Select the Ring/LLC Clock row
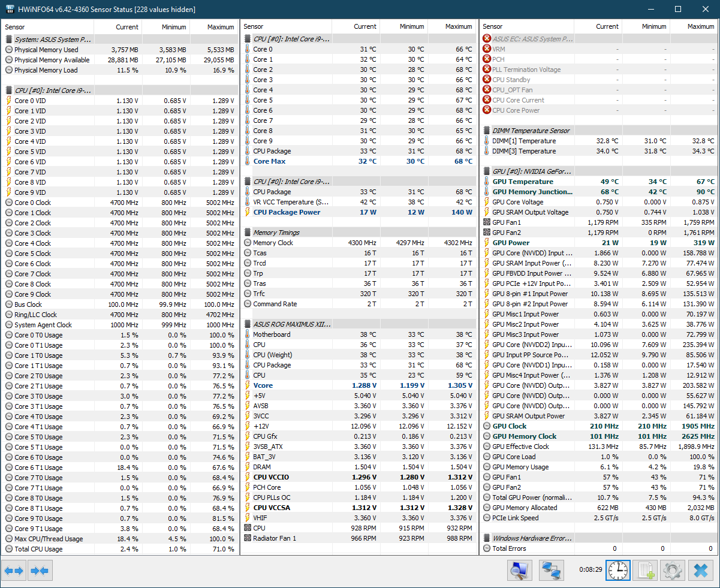Image resolution: width=720 pixels, height=588 pixels. click(x=120, y=315)
